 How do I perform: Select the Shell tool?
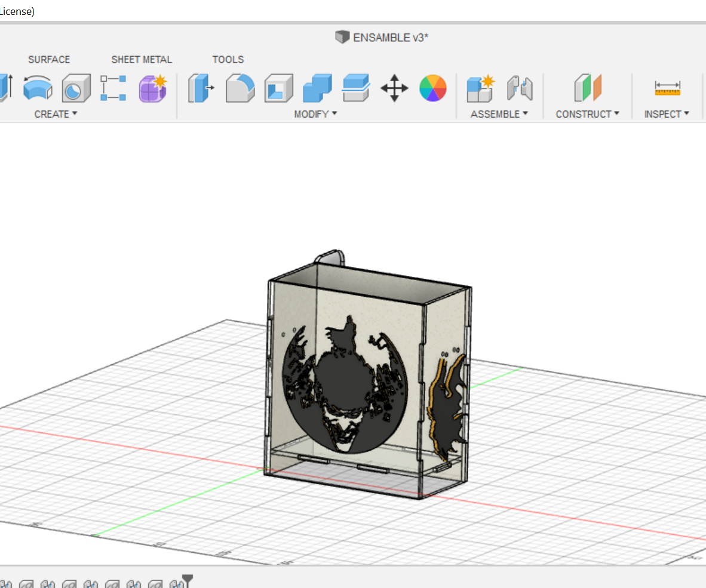[278, 88]
